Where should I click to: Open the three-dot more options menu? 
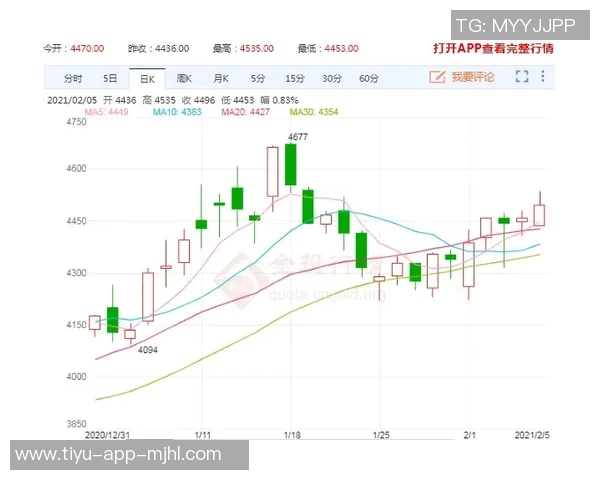coord(543,76)
